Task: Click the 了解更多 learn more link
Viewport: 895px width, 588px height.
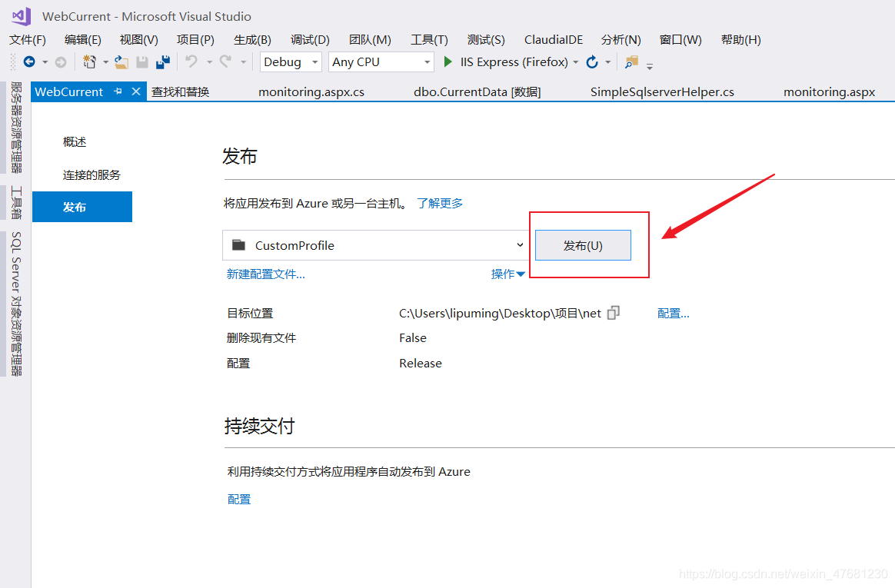Action: tap(440, 203)
